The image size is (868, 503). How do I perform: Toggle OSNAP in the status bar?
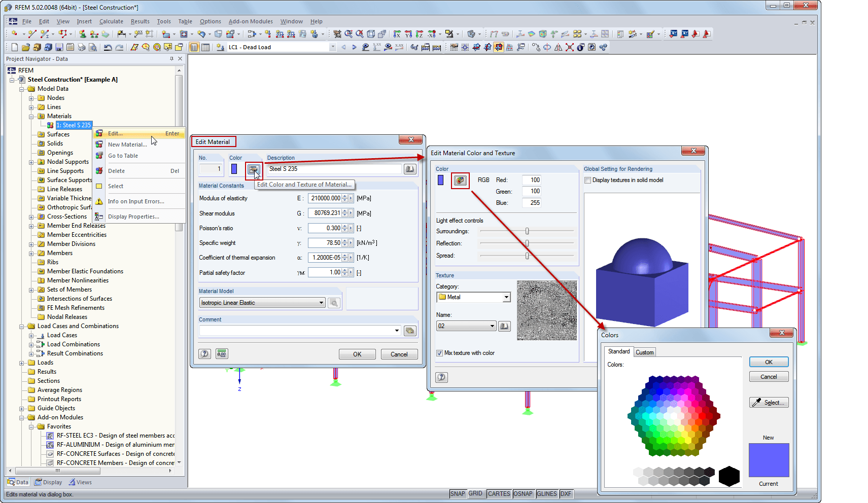click(x=523, y=494)
